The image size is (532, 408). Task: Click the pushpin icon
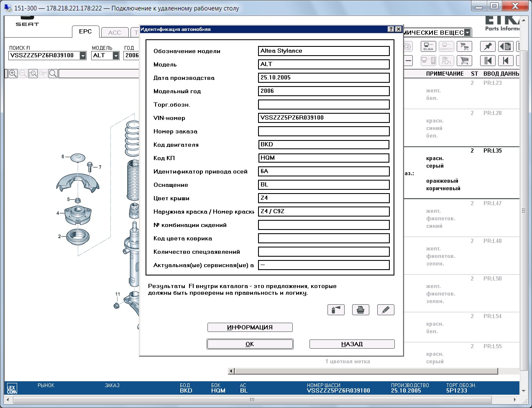click(x=488, y=46)
